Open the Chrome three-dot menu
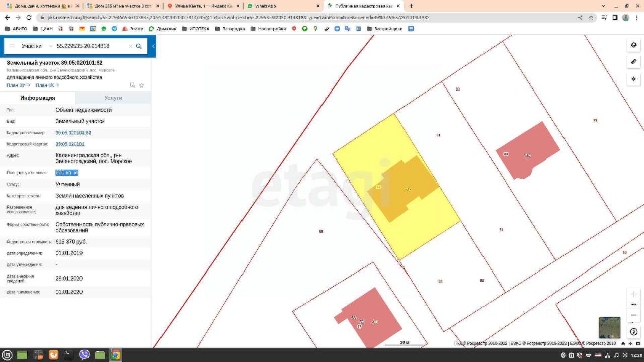 pos(637,17)
